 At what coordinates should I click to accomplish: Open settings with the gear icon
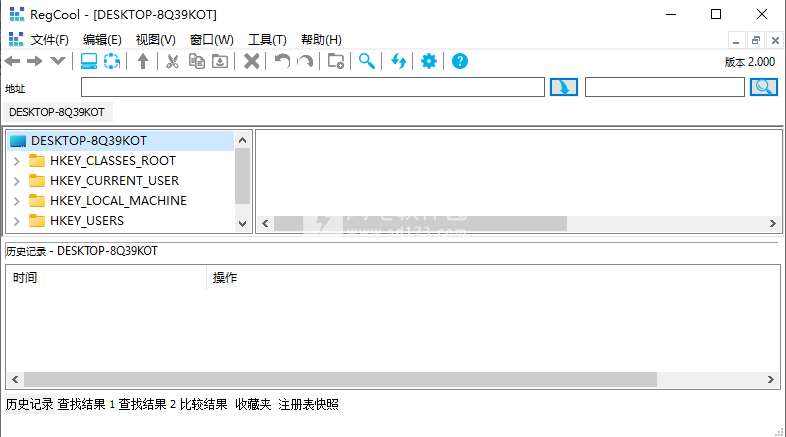(x=429, y=61)
